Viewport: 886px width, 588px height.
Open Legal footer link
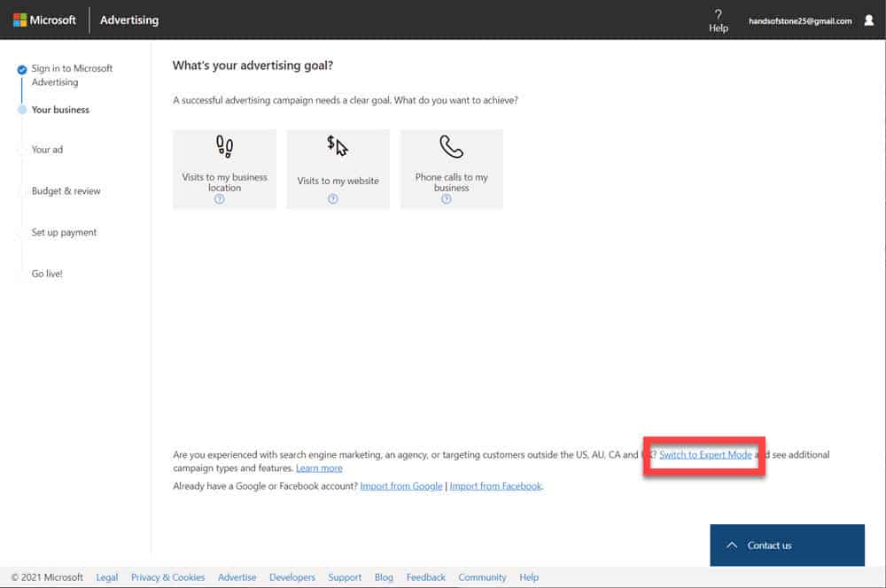click(x=107, y=577)
